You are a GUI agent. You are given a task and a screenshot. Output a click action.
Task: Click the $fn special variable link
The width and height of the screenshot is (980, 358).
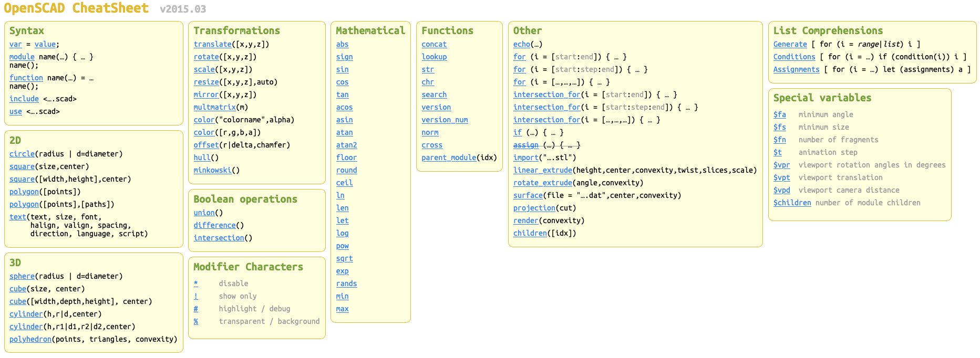pyautogui.click(x=779, y=140)
